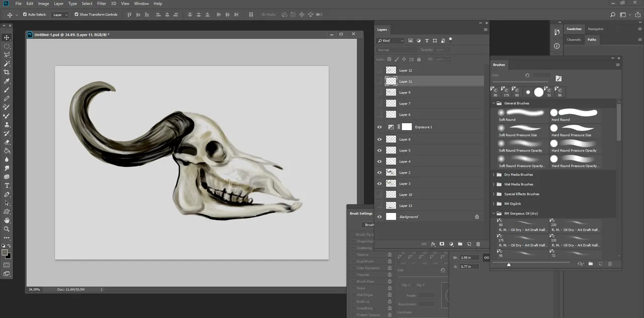Select the Hand tool
The image size is (644, 318).
click(x=7, y=221)
